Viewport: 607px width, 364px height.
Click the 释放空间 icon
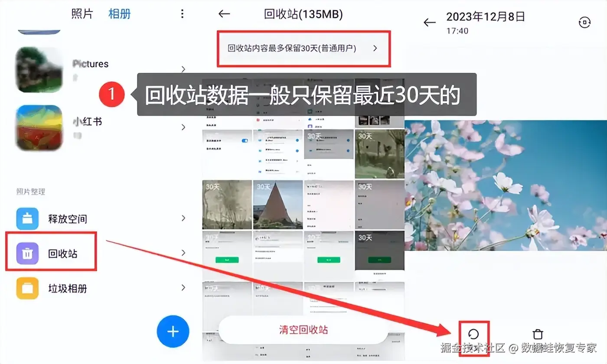tap(27, 218)
